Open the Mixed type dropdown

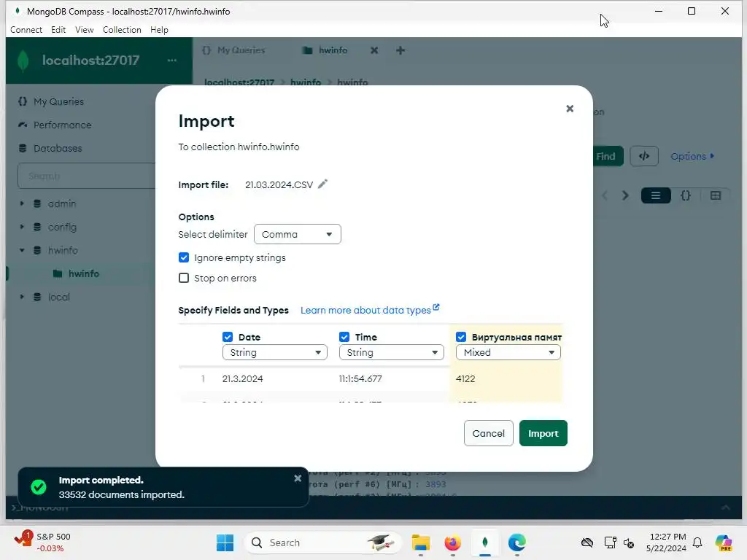[x=508, y=352]
